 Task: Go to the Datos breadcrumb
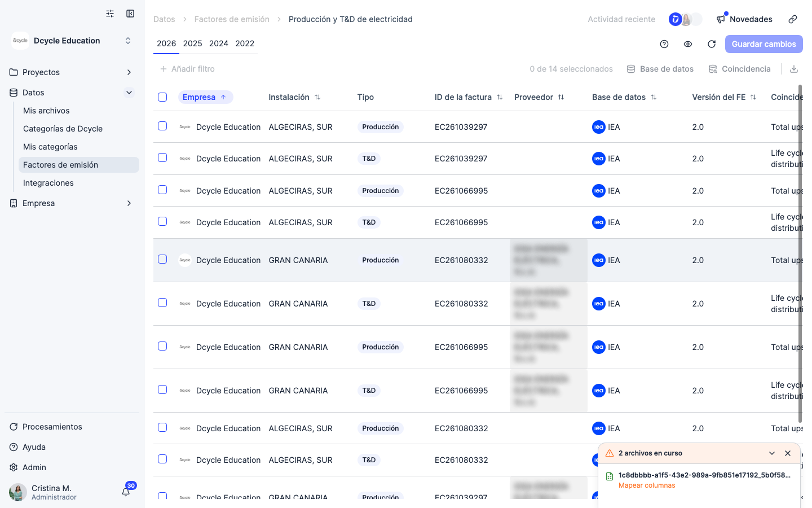[164, 19]
